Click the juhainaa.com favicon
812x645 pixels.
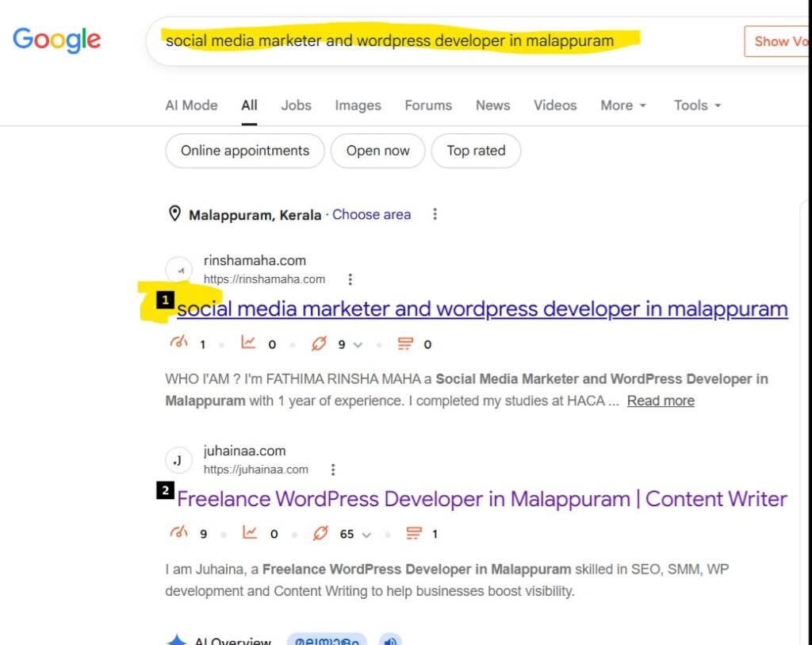[178, 460]
